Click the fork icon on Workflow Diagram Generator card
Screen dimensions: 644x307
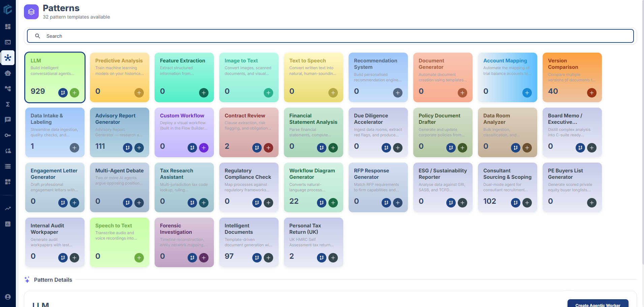click(322, 203)
